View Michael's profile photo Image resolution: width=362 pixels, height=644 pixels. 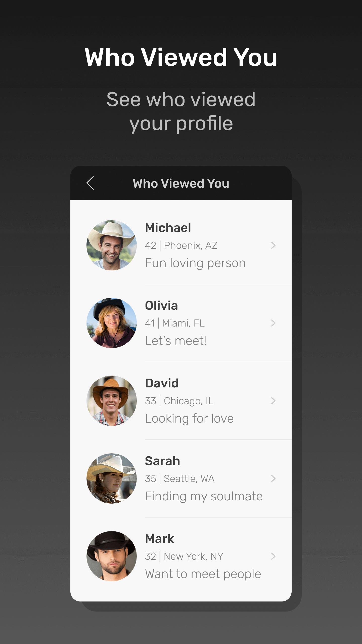point(112,245)
